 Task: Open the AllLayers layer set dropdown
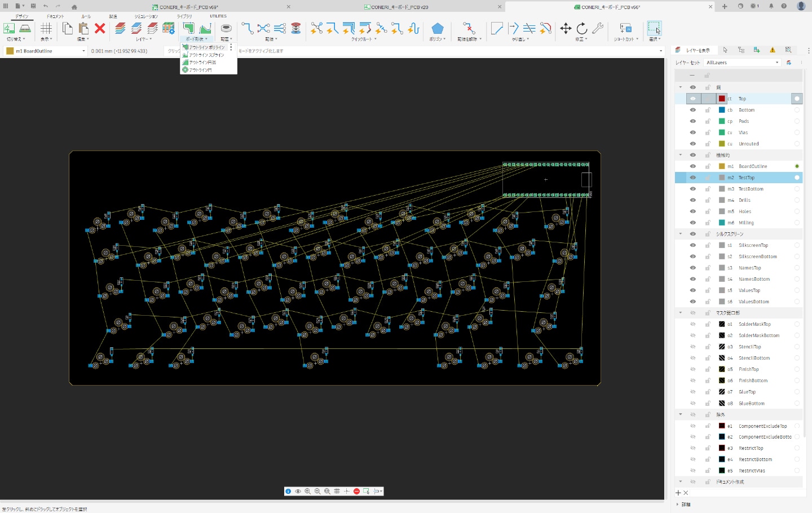743,63
